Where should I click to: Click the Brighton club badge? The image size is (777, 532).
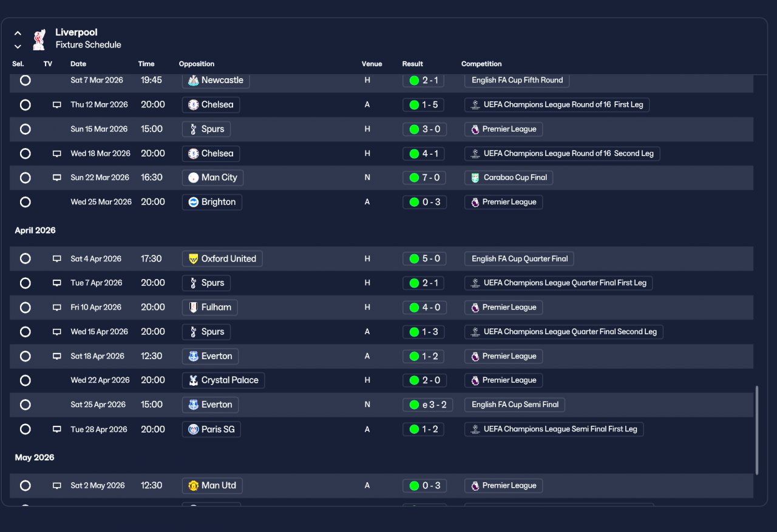pyautogui.click(x=193, y=202)
